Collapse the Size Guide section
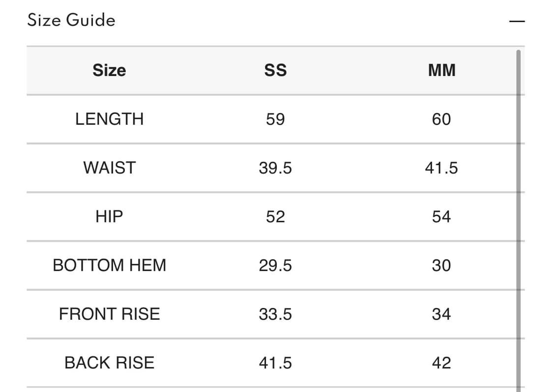This screenshot has height=392, width=553. tap(517, 22)
